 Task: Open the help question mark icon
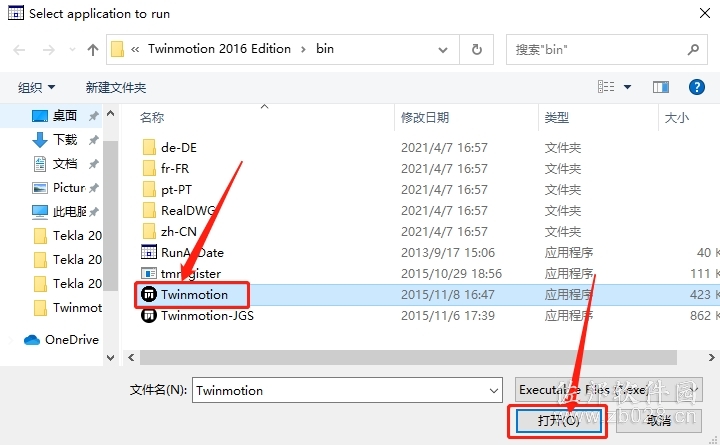pyautogui.click(x=697, y=87)
